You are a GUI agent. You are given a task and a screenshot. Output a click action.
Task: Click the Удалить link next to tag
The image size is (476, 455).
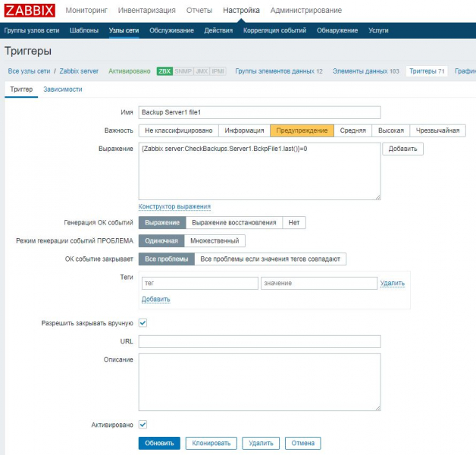coord(392,283)
